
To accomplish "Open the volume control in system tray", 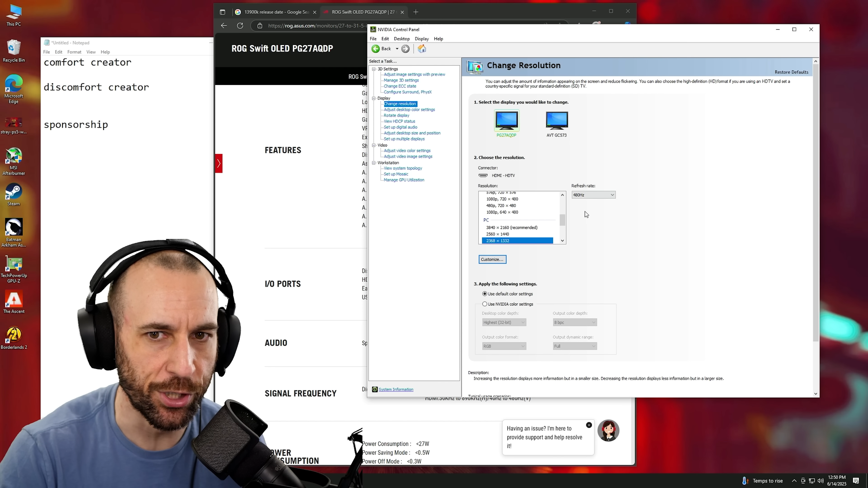I will tap(821, 481).
